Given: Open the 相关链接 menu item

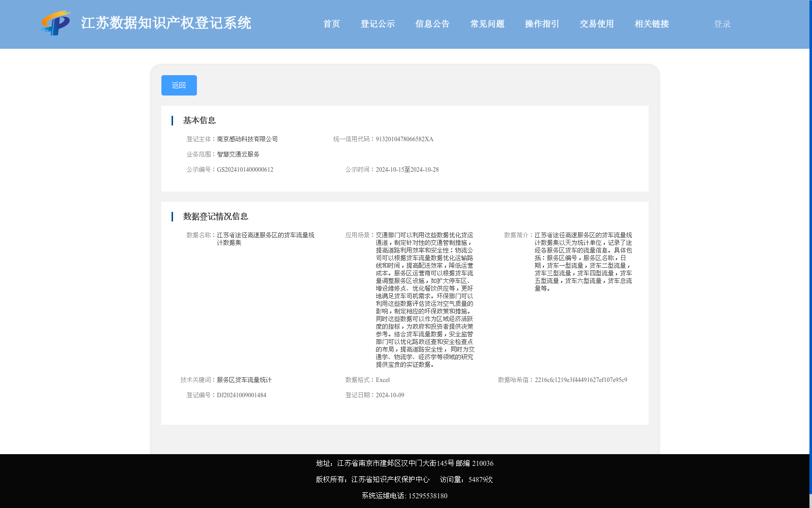Looking at the screenshot, I should click(x=652, y=24).
